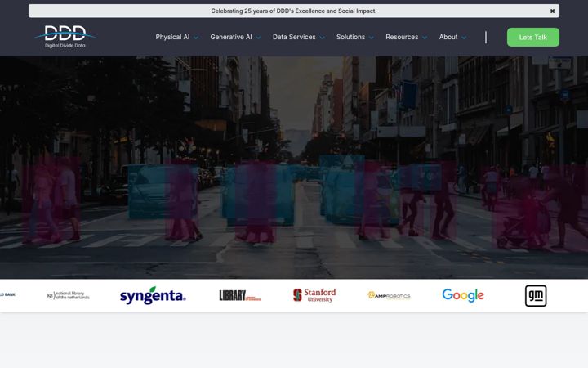
Task: Open the Solutions menu
Action: (x=350, y=37)
